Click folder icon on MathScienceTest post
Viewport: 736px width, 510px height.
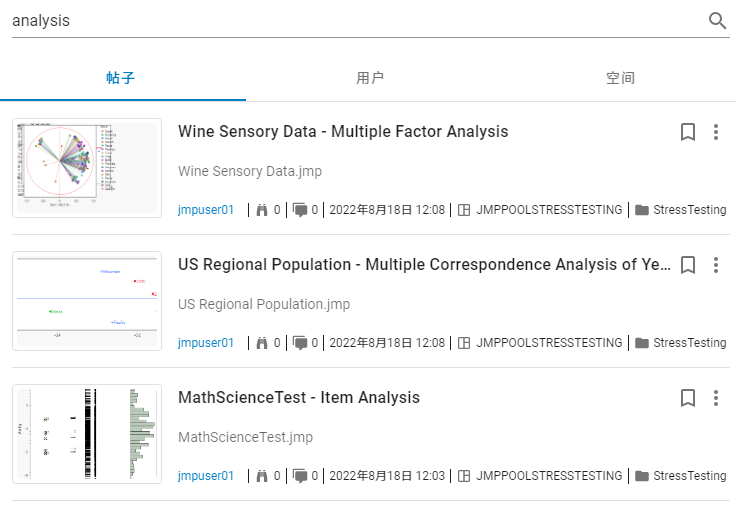pyautogui.click(x=642, y=476)
